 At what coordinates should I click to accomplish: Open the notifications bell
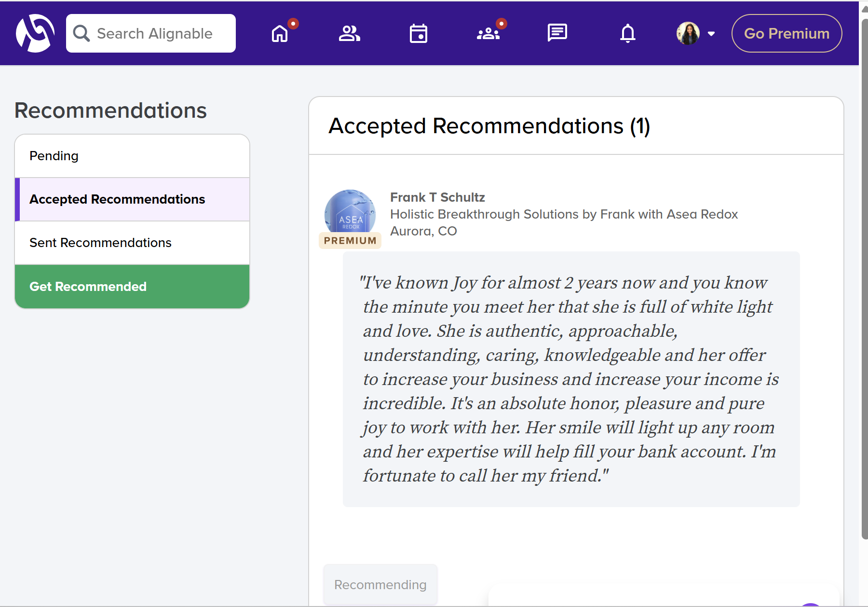[627, 33]
